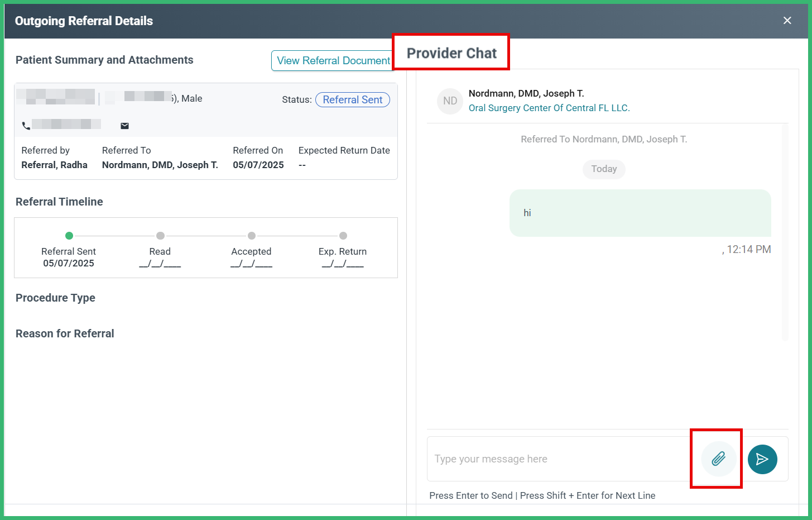Viewport: 812px width, 520px height.
Task: Click the Read milestone dot on timeline
Action: pyautogui.click(x=160, y=235)
